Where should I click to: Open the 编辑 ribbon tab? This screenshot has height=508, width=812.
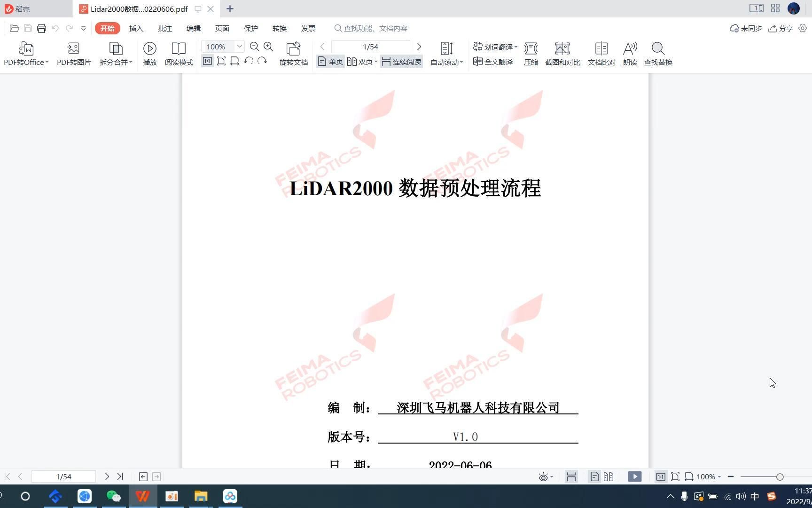(194, 28)
